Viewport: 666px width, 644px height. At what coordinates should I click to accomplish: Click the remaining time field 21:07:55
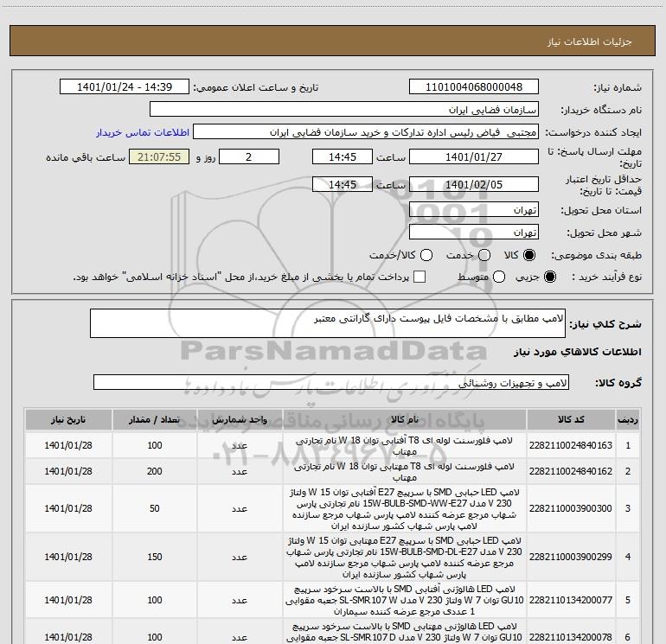(x=159, y=157)
